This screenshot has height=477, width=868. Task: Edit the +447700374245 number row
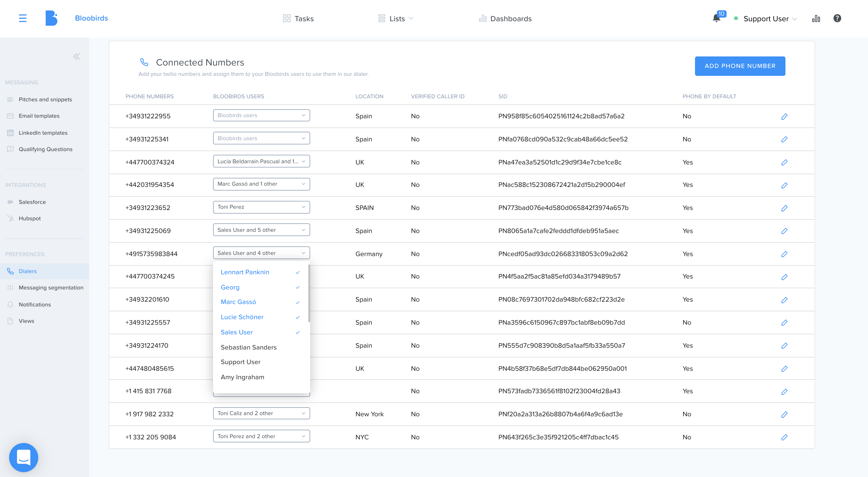pyautogui.click(x=784, y=277)
